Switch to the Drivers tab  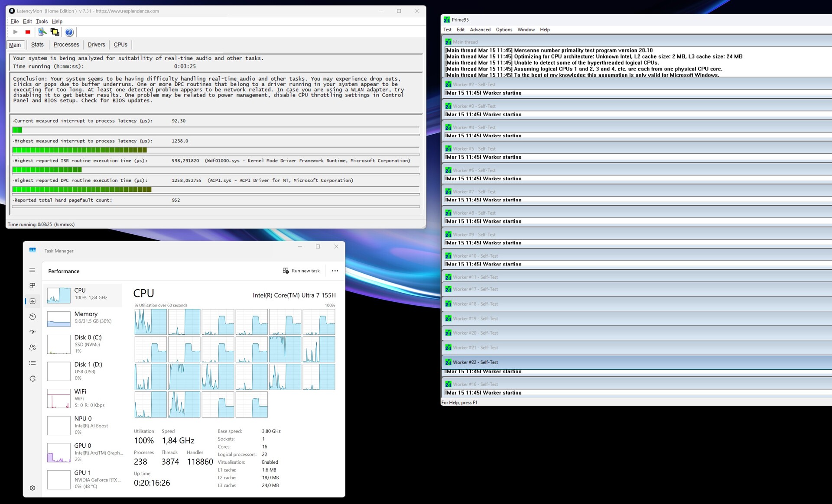pyautogui.click(x=96, y=45)
